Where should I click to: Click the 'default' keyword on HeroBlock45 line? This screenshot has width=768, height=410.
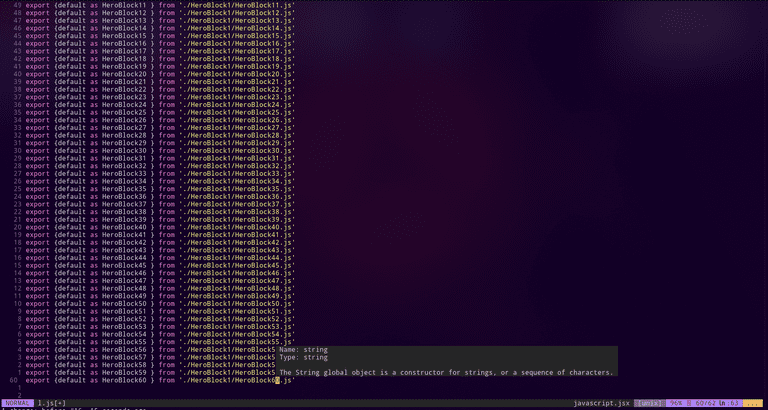point(72,265)
